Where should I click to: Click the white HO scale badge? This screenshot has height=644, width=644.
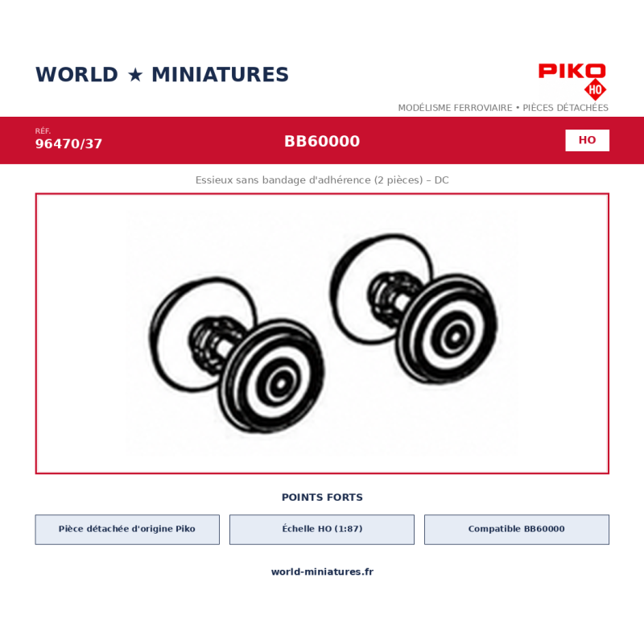(587, 140)
